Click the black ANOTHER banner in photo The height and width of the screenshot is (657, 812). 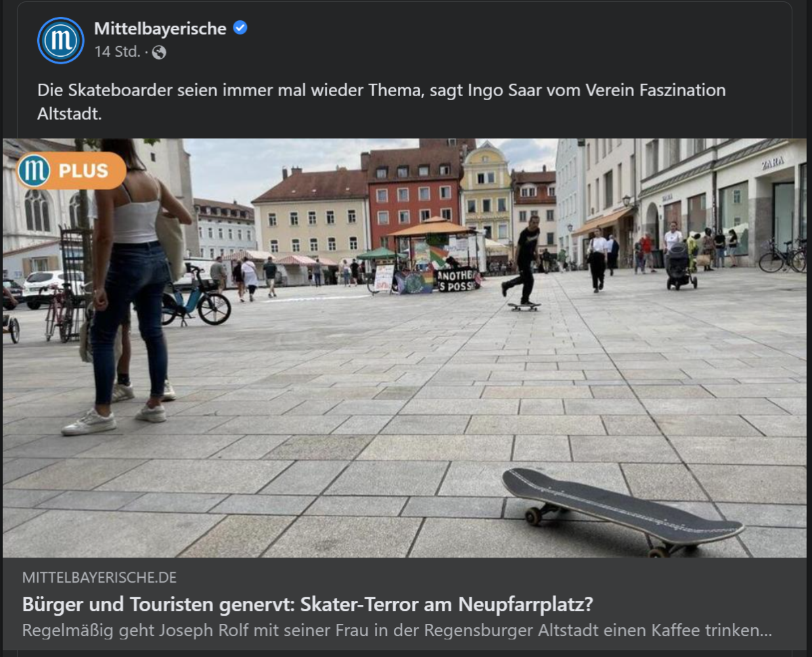(x=458, y=279)
